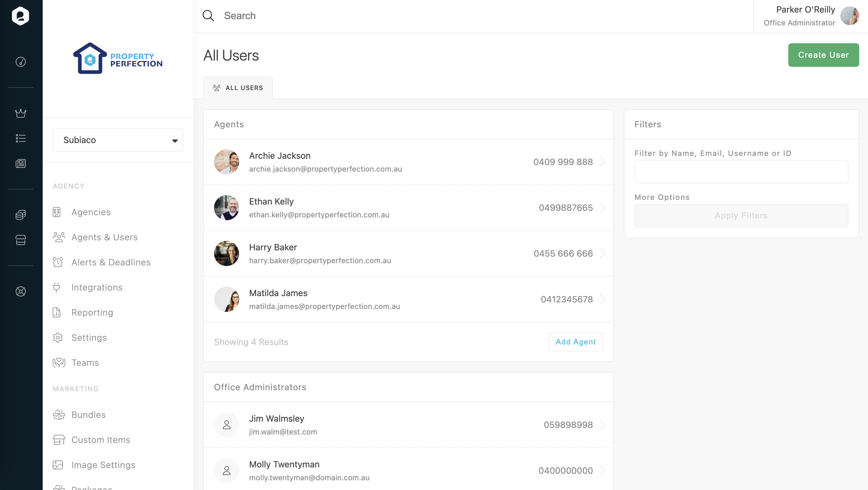Viewport: 868px width, 490px height.
Task: Open the Subiaco agency dropdown
Action: pos(118,140)
